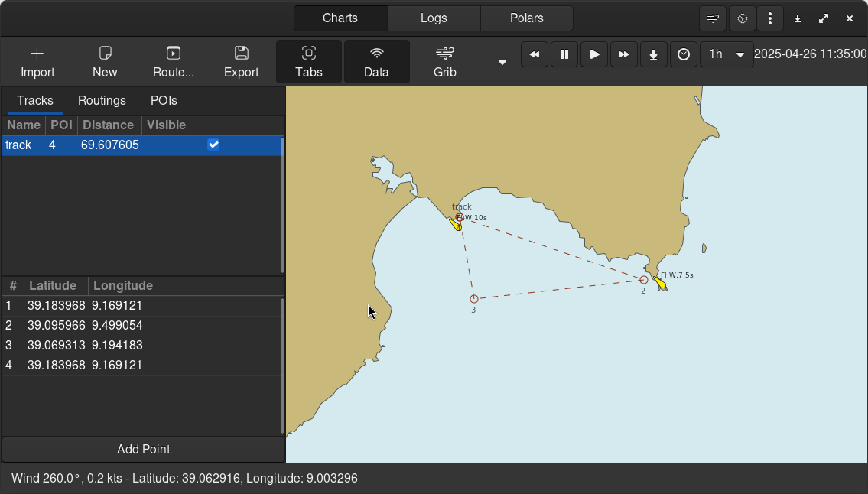
Task: Open the POIs tab
Action: point(164,101)
